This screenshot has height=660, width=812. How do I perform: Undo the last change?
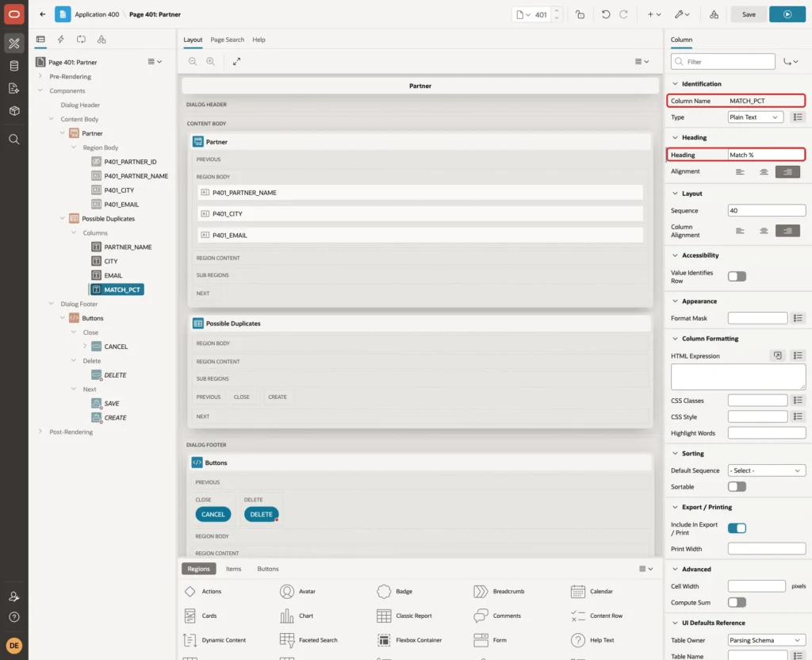click(x=605, y=14)
